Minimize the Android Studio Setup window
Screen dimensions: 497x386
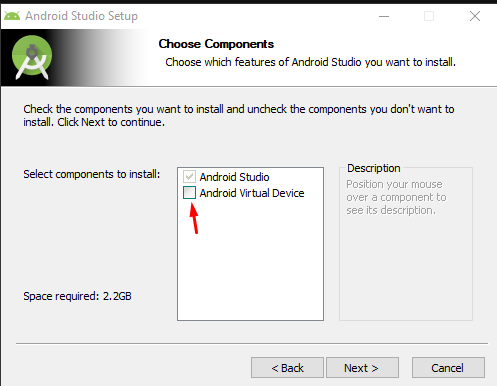pyautogui.click(x=384, y=16)
